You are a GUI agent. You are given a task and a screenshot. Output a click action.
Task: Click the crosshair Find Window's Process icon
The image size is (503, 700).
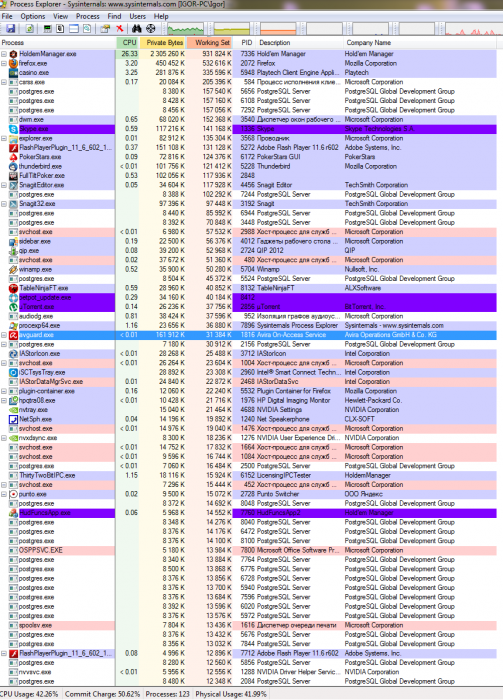151,29
